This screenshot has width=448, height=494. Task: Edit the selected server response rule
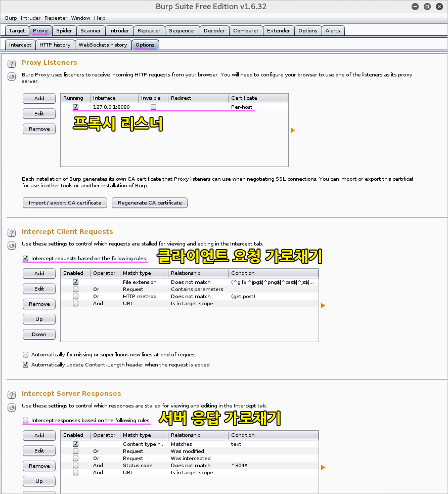pyautogui.click(x=39, y=450)
